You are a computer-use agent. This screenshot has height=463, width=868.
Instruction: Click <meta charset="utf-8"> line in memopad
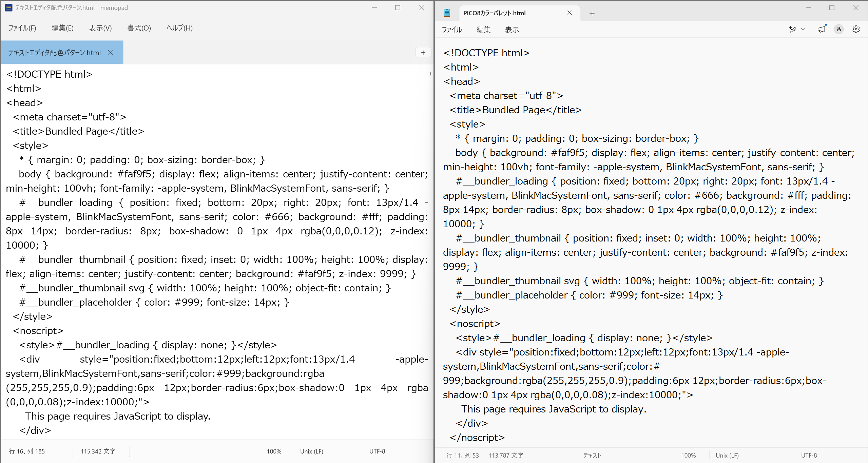(x=70, y=117)
